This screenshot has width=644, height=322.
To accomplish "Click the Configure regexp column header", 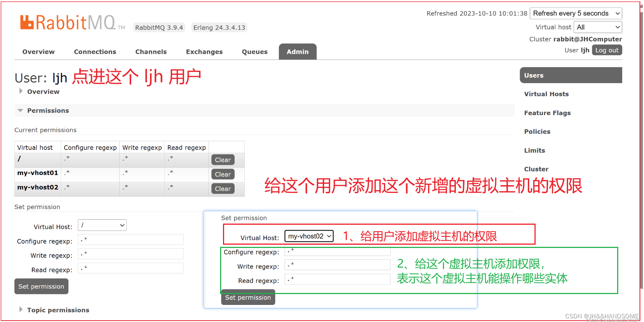I will [x=90, y=147].
